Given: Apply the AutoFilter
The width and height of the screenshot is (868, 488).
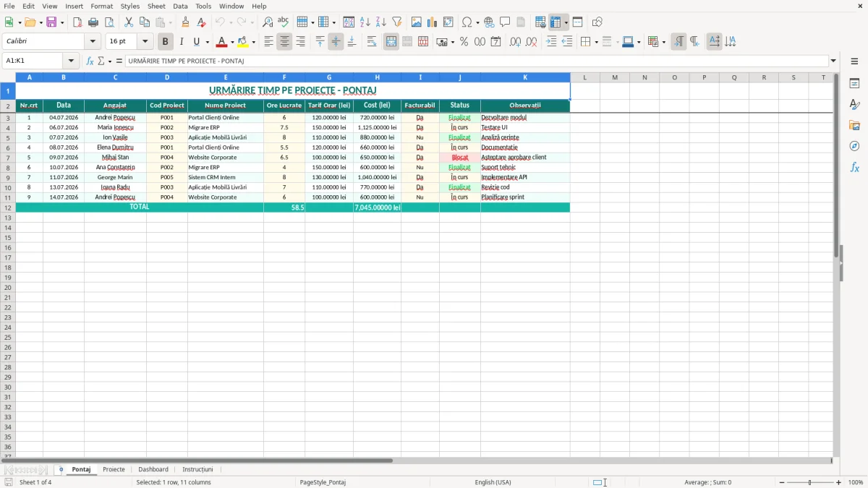Looking at the screenshot, I should [396, 22].
